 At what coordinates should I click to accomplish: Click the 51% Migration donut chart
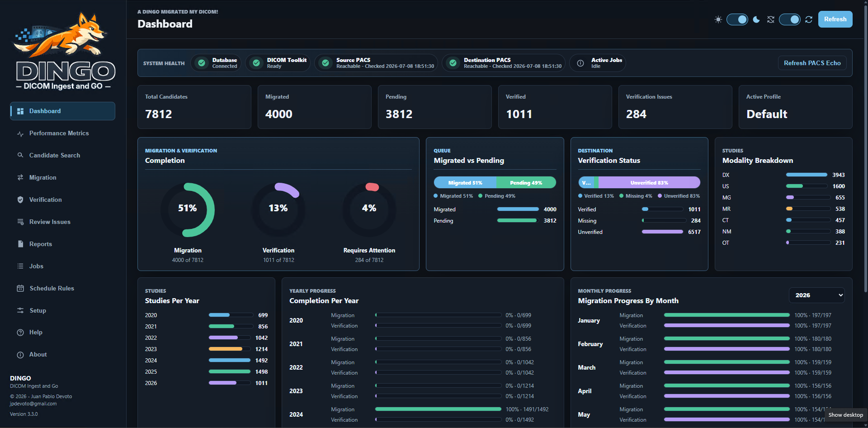(188, 209)
